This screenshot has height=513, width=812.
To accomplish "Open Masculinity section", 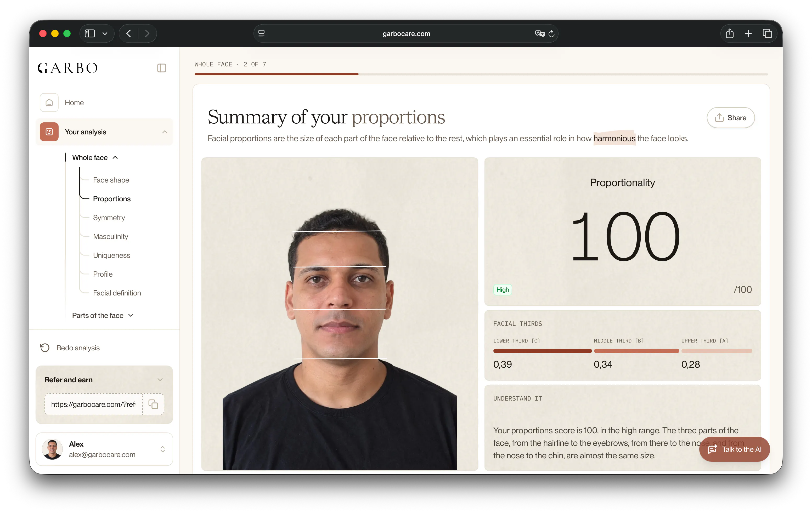I will (111, 236).
